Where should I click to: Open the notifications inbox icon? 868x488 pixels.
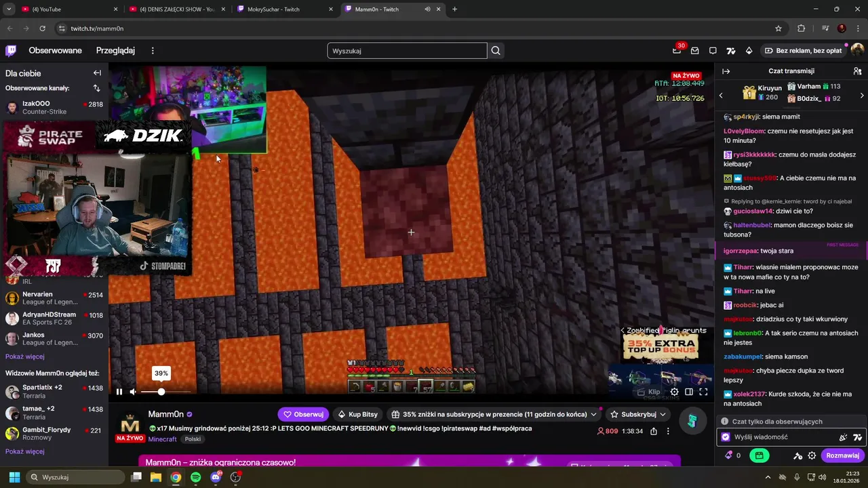click(695, 51)
